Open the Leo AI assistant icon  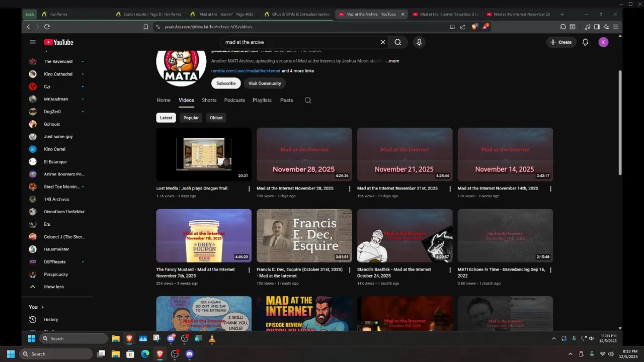tap(606, 27)
